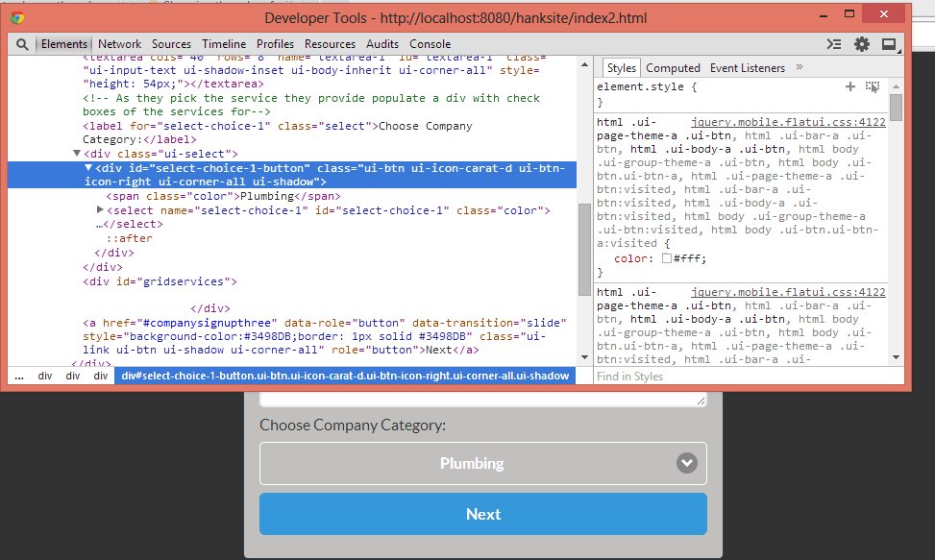The image size is (935, 560).
Task: Expand the select element node arrow
Action: (x=101, y=209)
